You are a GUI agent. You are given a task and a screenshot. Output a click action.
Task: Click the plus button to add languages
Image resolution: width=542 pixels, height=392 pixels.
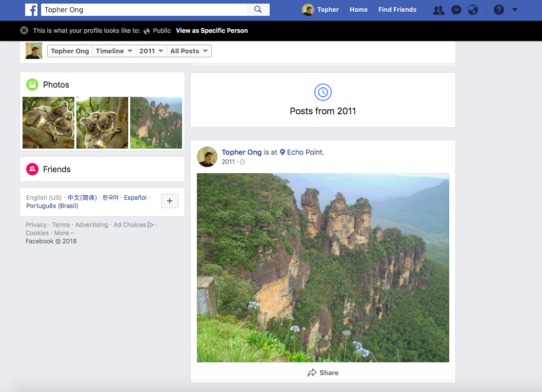point(170,201)
